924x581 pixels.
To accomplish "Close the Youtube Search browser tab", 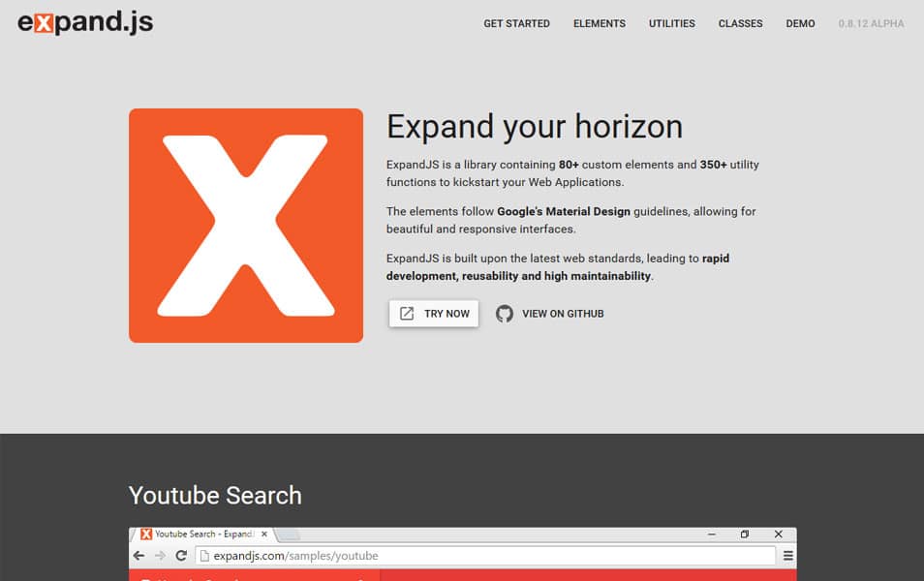I will [264, 534].
